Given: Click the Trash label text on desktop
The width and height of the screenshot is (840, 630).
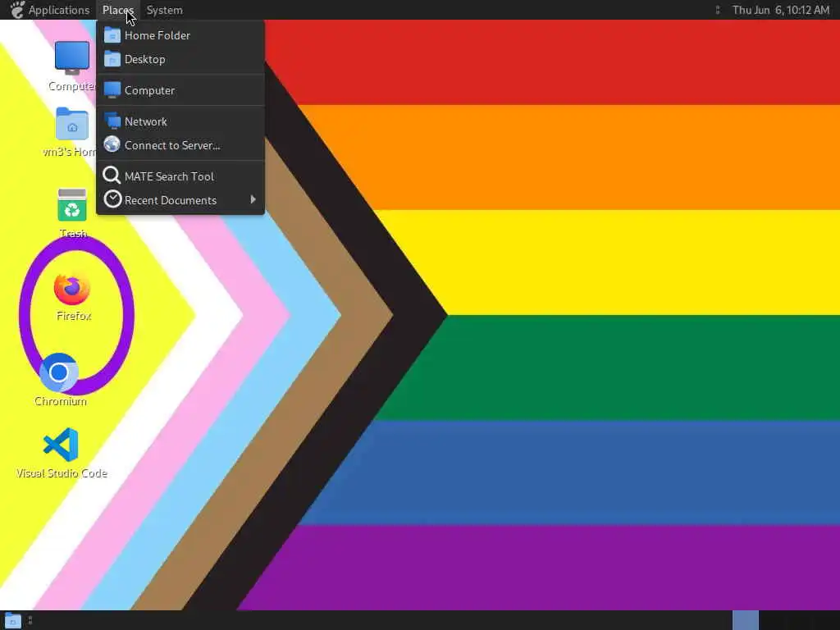Looking at the screenshot, I should (73, 234).
